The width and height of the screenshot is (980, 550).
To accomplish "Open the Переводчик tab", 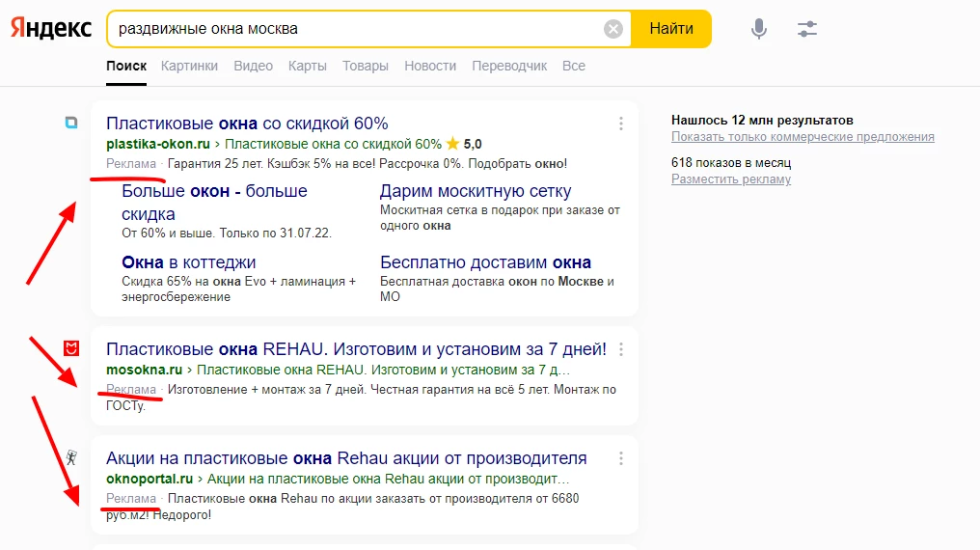I will click(509, 66).
